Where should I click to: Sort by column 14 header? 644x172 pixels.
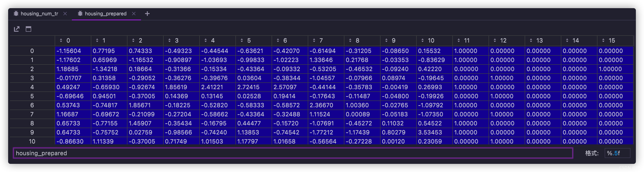579,40
